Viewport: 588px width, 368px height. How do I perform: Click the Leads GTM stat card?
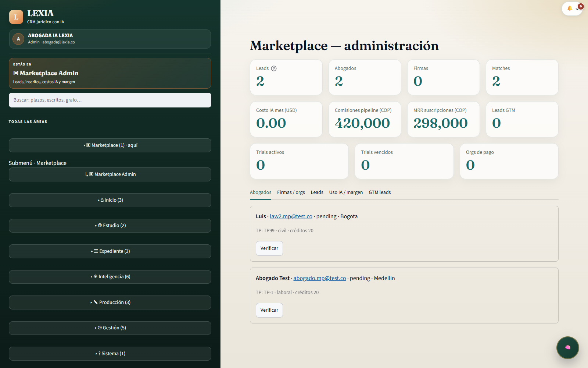(x=522, y=119)
